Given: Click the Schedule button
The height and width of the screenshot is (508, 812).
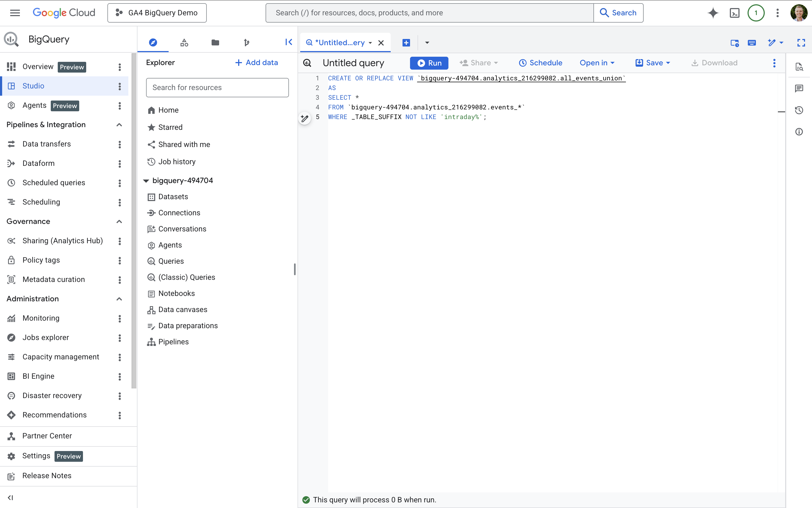Looking at the screenshot, I should pyautogui.click(x=540, y=63).
